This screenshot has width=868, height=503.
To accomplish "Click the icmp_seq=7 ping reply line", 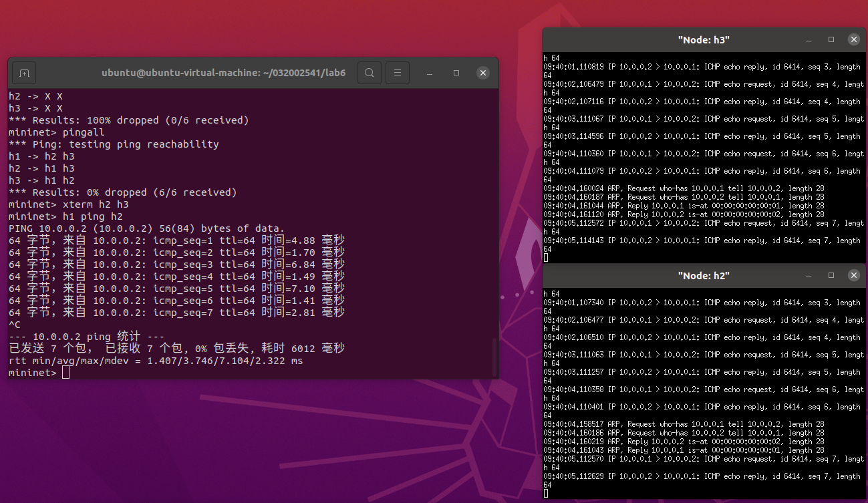I will coord(177,313).
